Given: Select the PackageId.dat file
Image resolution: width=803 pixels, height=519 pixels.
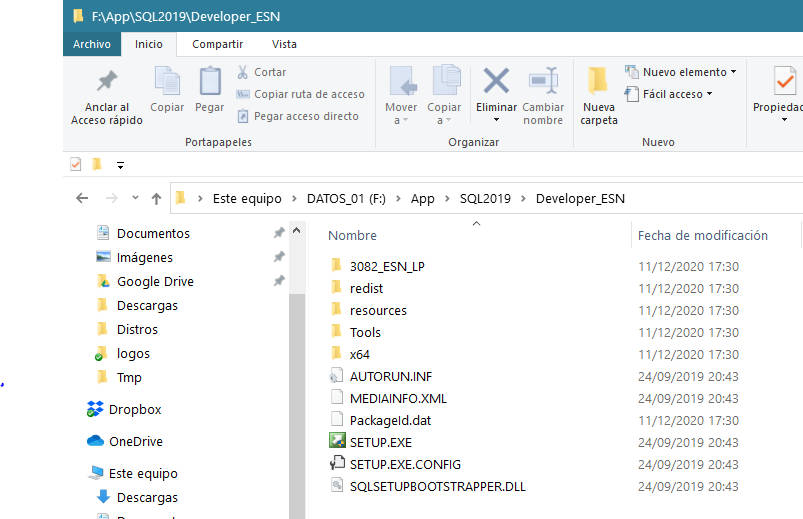Looking at the screenshot, I should tap(390, 421).
